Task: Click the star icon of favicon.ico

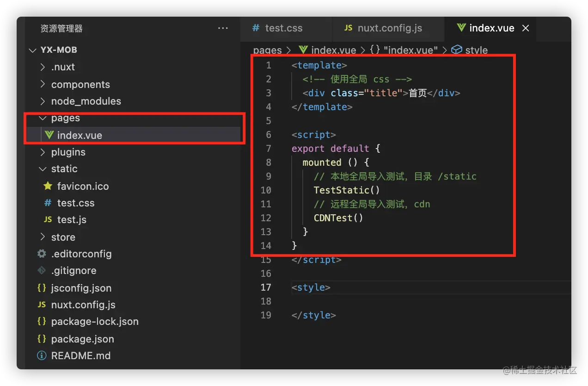Action: [x=48, y=186]
